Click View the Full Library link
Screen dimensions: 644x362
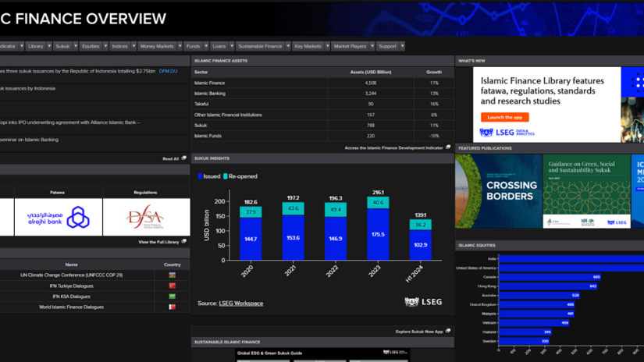[x=158, y=242]
